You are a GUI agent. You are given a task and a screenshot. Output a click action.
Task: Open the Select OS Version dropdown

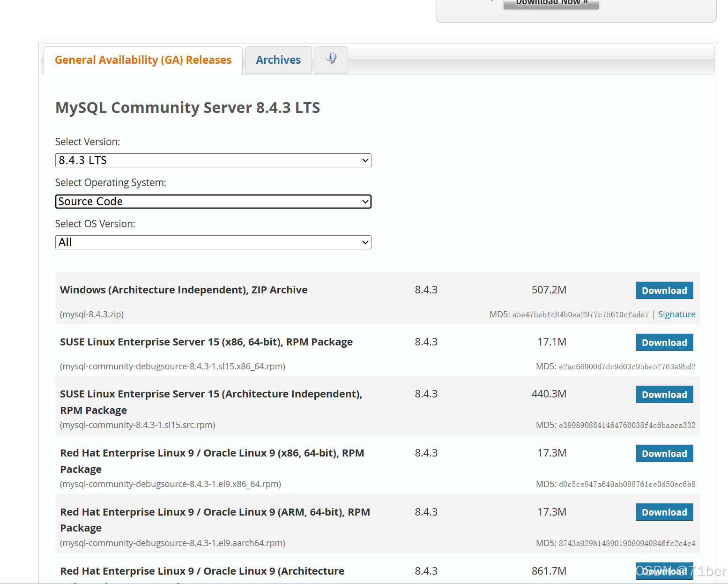pos(213,242)
